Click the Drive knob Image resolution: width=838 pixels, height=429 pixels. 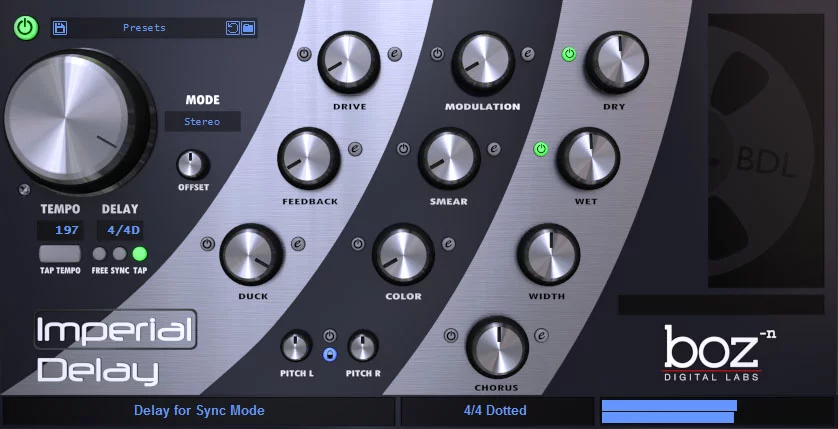[x=349, y=63]
